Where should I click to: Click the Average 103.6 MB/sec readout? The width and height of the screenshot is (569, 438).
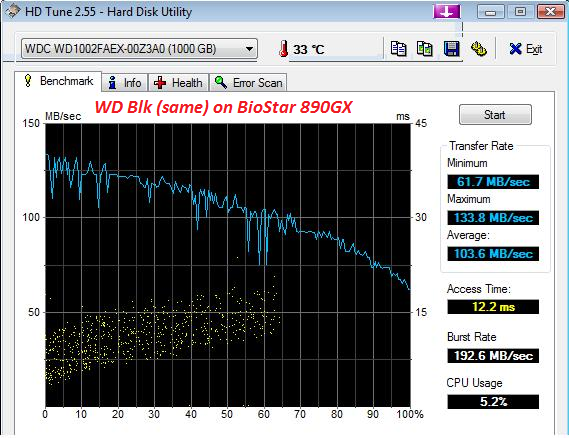pos(493,253)
